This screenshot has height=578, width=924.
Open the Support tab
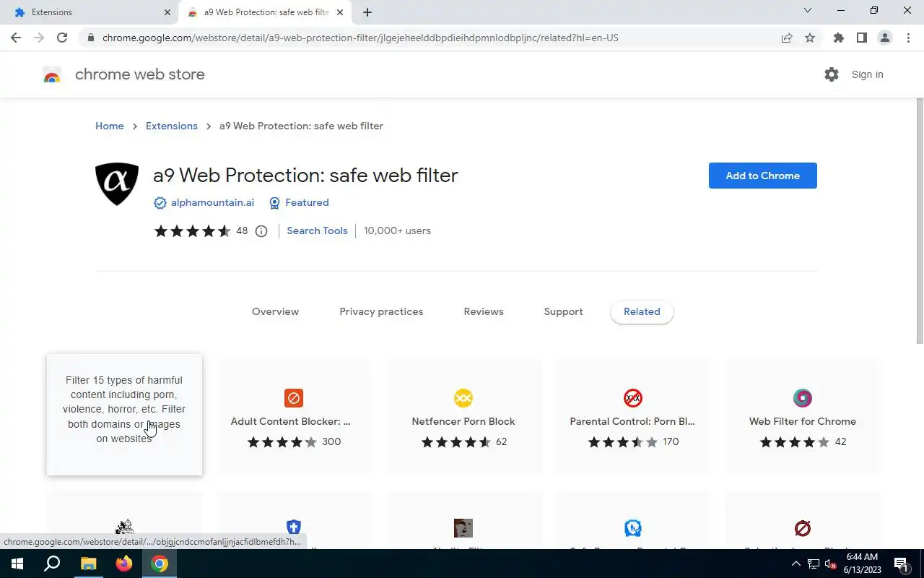click(x=563, y=311)
